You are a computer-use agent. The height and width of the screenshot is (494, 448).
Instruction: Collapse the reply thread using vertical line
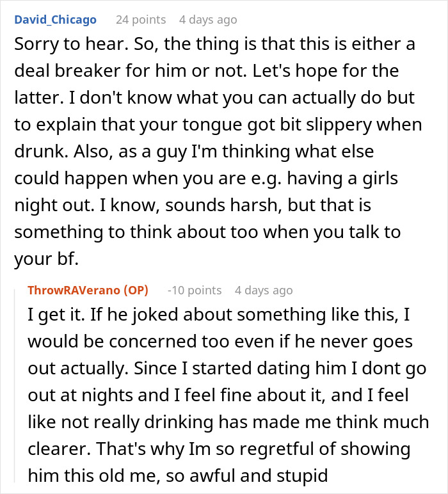[x=15, y=386]
